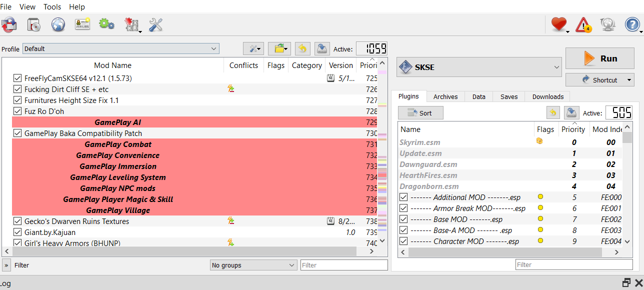Image resolution: width=644 pixels, height=290 pixels.
Task: Open the executables gears icon
Action: coord(106,24)
